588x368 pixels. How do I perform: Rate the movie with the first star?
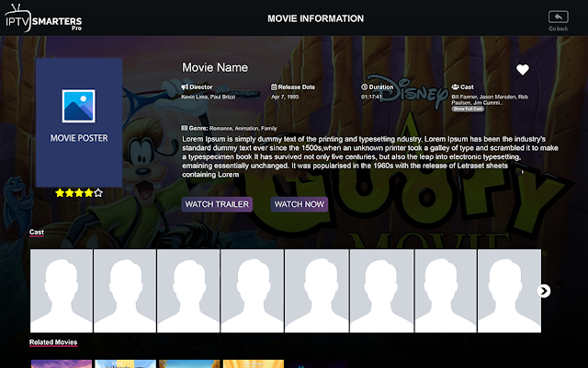pos(60,193)
